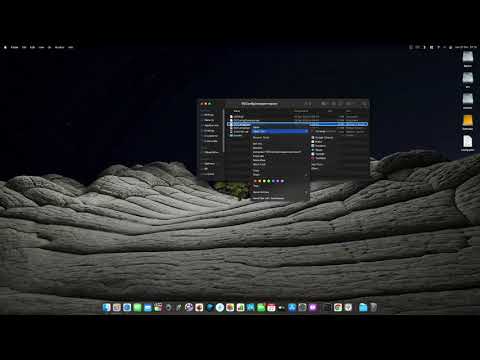This screenshot has height=360, width=480.
Task: Expand the Share submenu
Action: [280, 175]
